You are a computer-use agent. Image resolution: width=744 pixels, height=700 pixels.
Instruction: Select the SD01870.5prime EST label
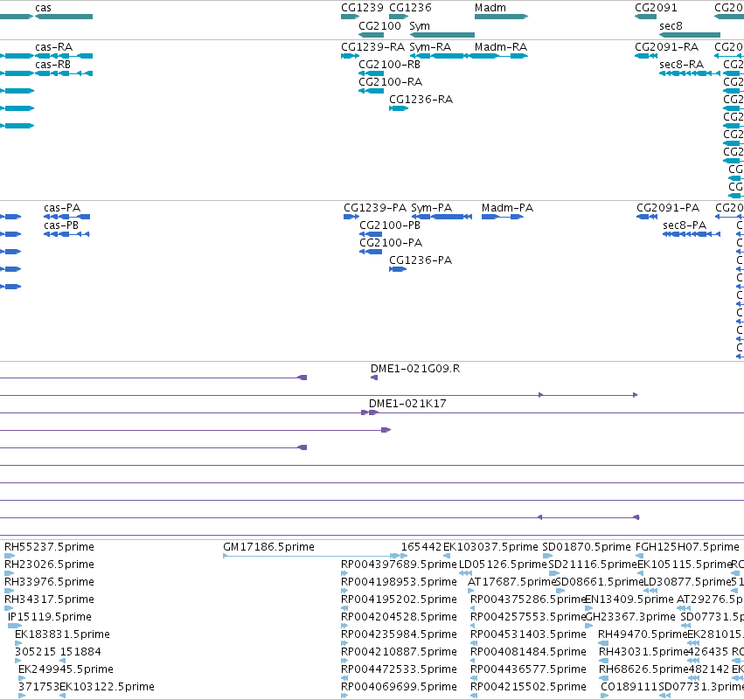click(x=587, y=547)
